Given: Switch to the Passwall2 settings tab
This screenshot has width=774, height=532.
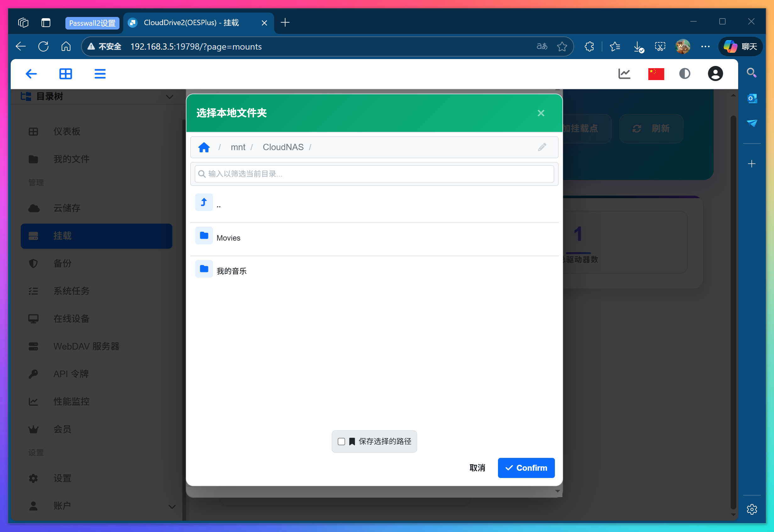Looking at the screenshot, I should [x=92, y=23].
